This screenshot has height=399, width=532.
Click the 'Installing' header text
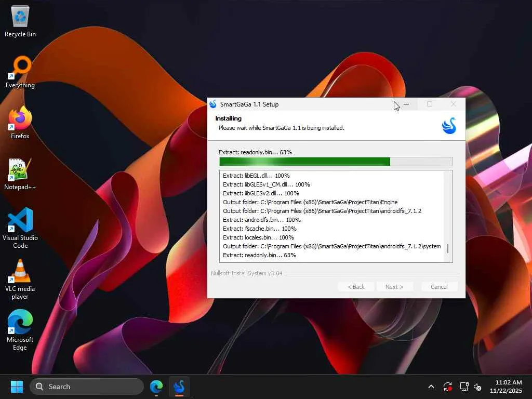229,118
